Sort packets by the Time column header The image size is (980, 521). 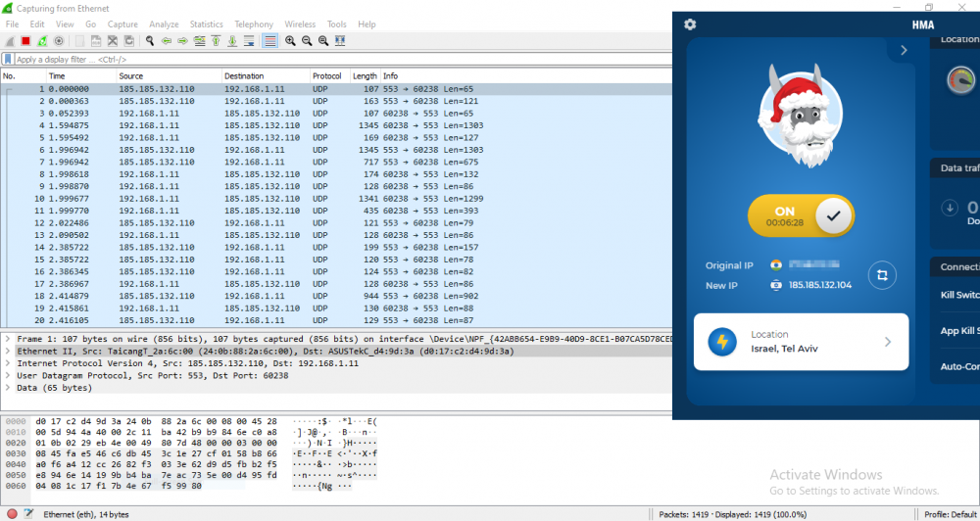pos(80,75)
